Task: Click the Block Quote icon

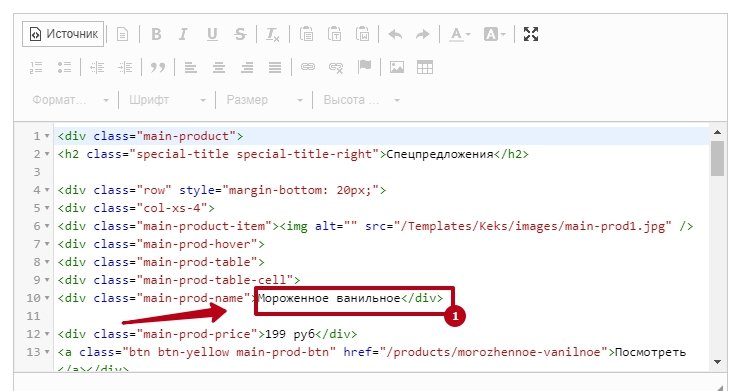Action: [158, 68]
